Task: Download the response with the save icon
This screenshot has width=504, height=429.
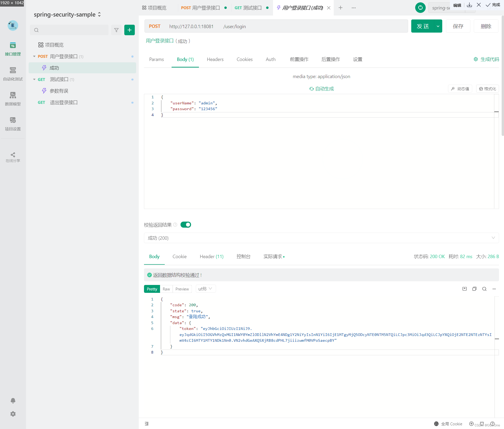Action: point(465,289)
